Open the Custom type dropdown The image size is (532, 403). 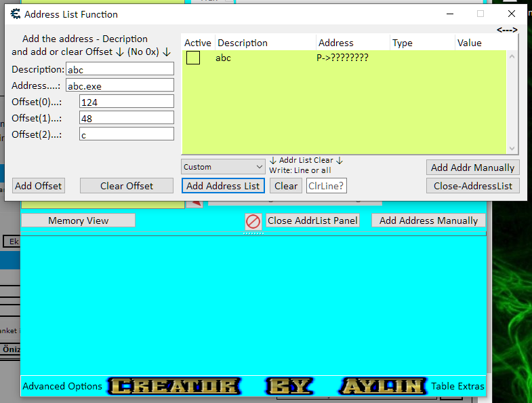click(x=223, y=167)
